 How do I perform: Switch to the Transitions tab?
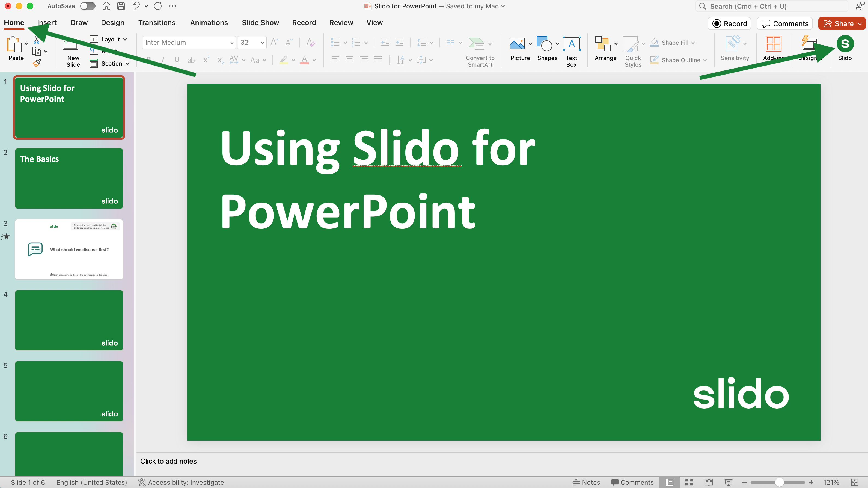pyautogui.click(x=157, y=23)
